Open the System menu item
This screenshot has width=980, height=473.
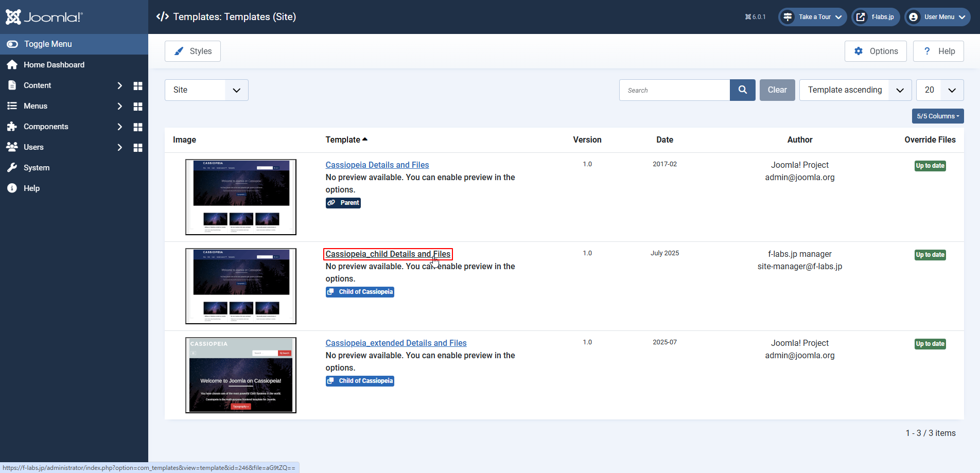click(37, 168)
